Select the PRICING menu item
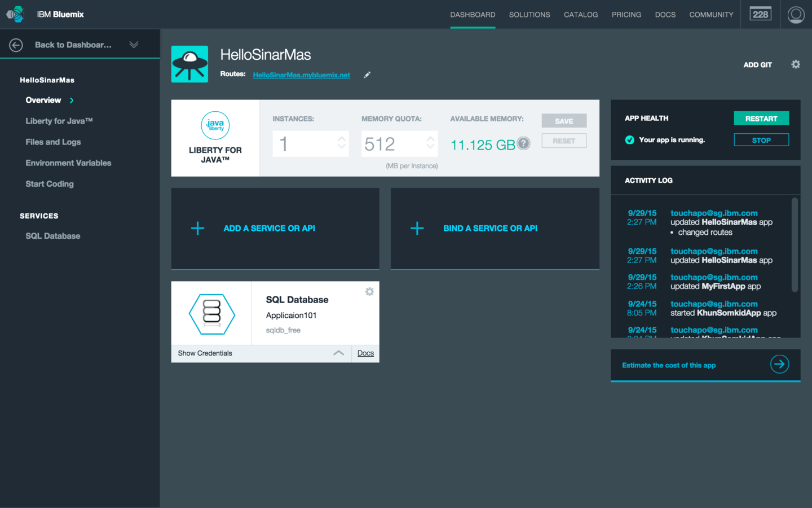Screen dimensions: 812x508 click(x=626, y=15)
